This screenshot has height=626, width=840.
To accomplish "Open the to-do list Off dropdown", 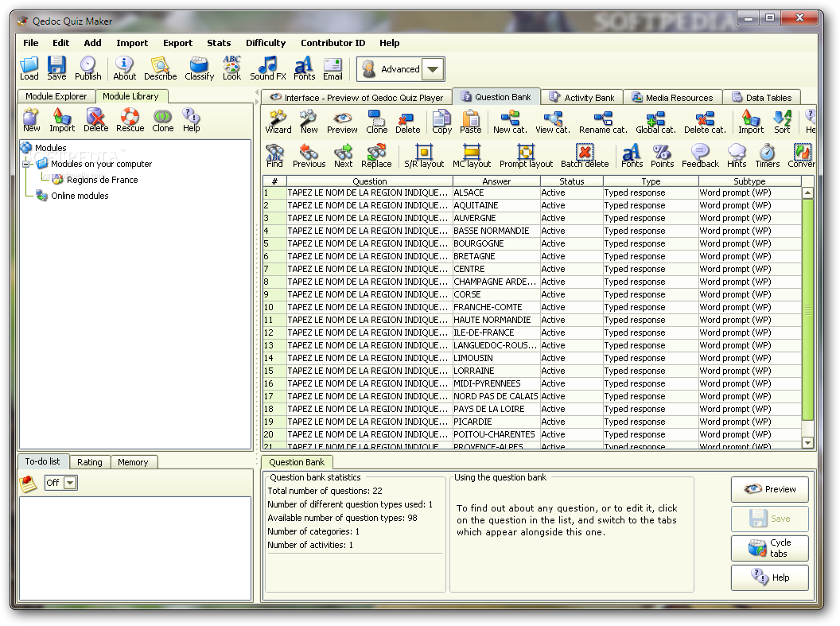I will (70, 483).
